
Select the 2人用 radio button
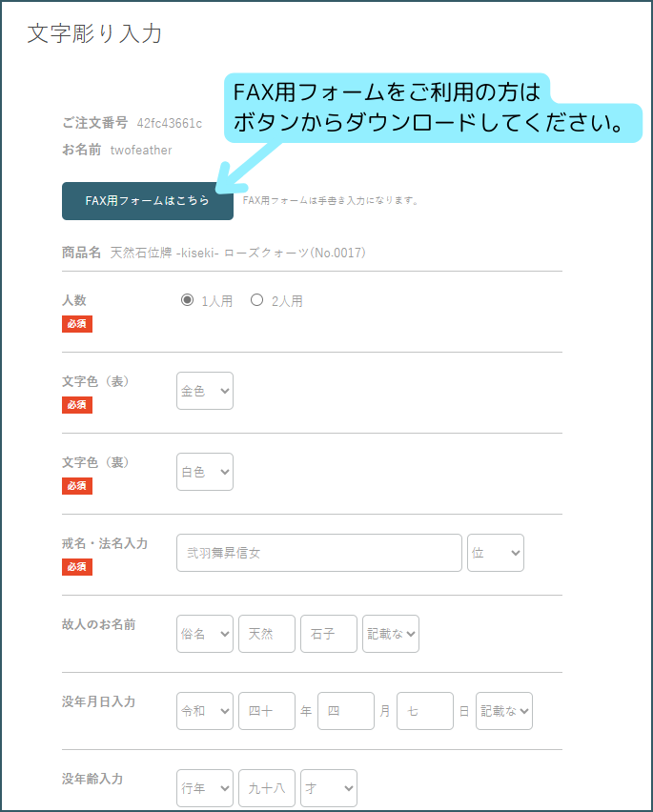[x=256, y=300]
